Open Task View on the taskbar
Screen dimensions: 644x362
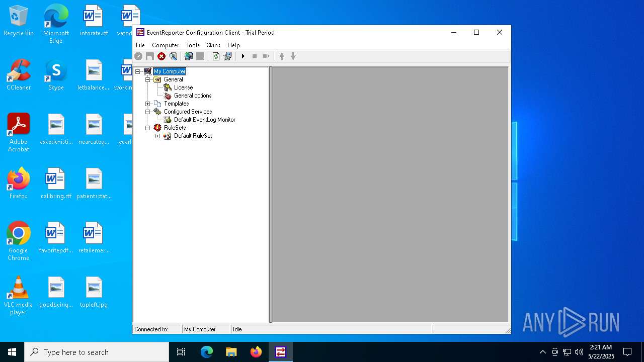pyautogui.click(x=181, y=352)
